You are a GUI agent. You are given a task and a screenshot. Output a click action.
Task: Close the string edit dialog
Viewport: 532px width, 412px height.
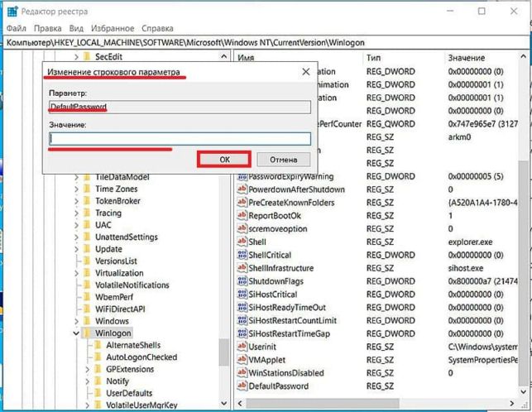pyautogui.click(x=305, y=72)
